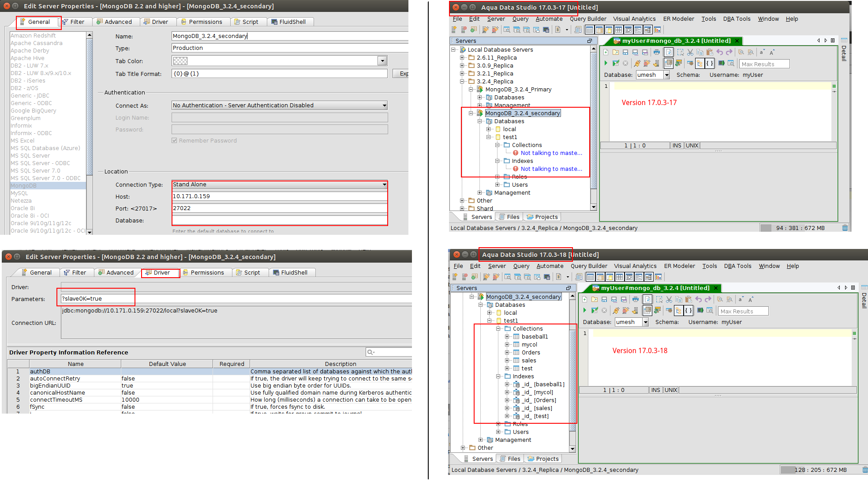Click Servers panel restore icon in 17.0.3-18 window
Screen dimensions: 868x482
point(568,288)
